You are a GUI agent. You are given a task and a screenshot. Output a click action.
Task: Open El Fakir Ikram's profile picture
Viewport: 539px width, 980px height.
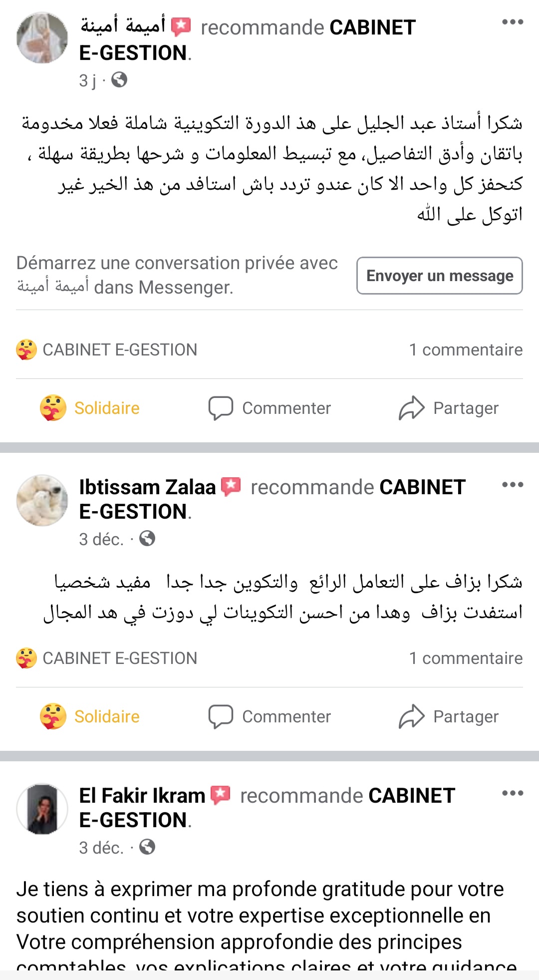click(x=42, y=809)
